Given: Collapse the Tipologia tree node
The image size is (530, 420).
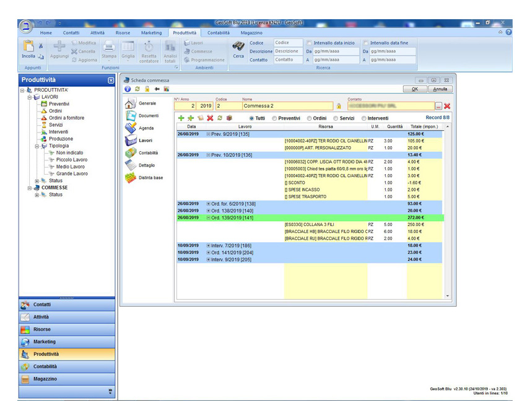Looking at the screenshot, I should [37, 146].
